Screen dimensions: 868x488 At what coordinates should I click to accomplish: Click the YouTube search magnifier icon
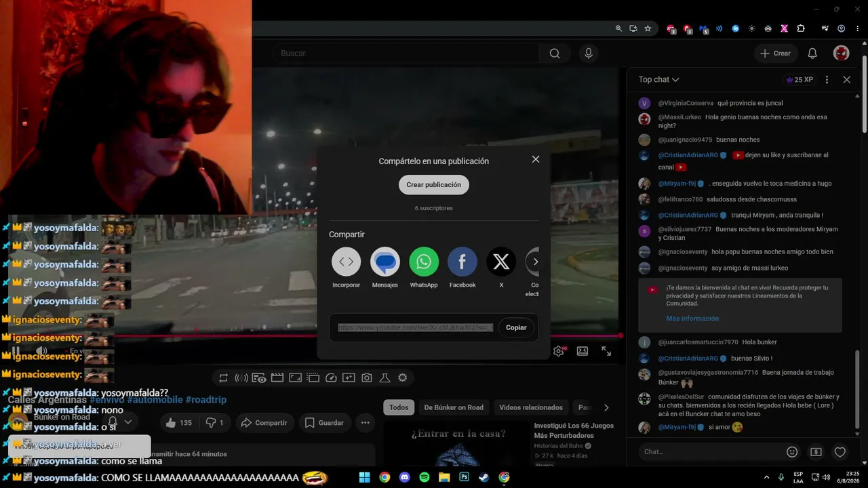click(555, 54)
